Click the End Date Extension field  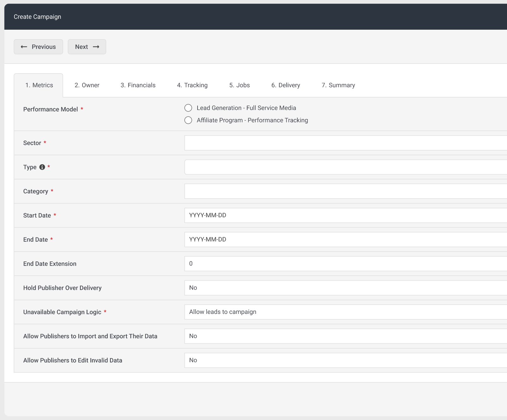(x=346, y=264)
